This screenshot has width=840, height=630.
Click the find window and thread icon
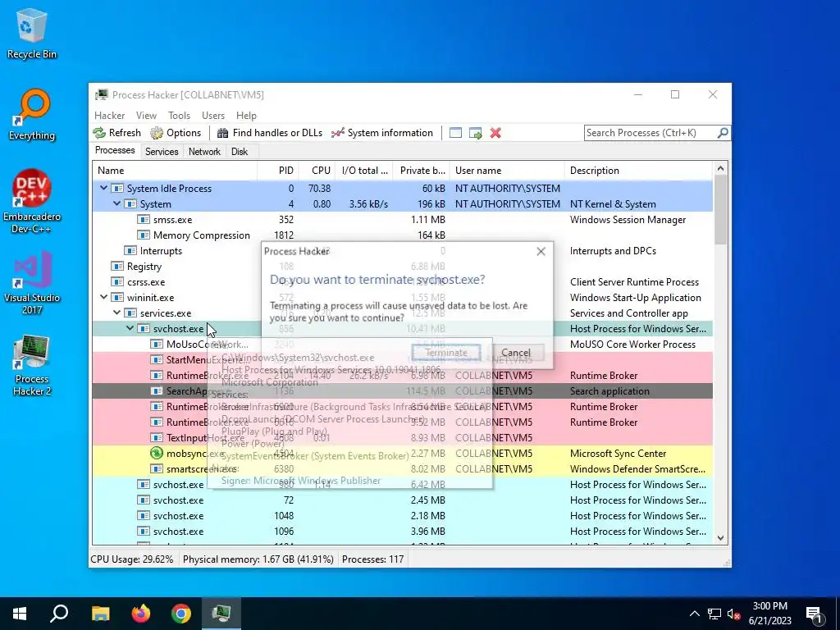(475, 133)
